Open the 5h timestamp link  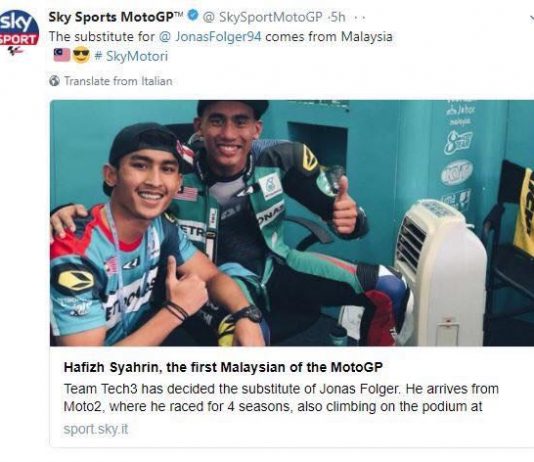[337, 17]
